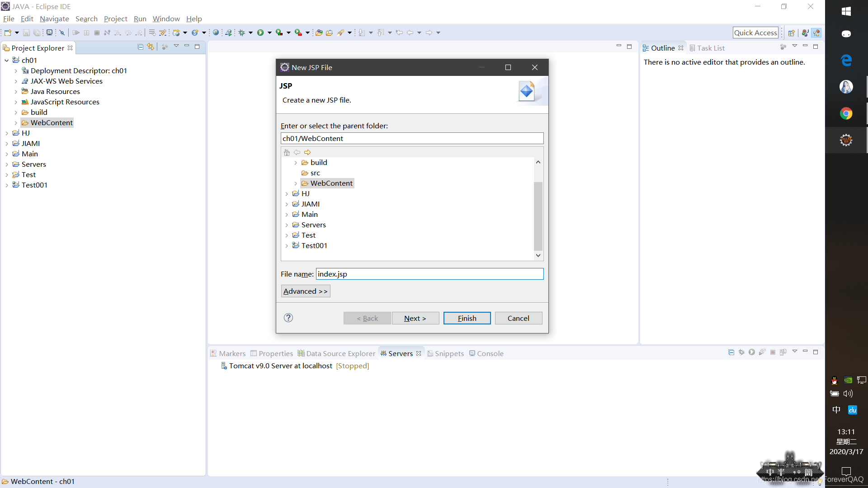Start the Tomcat server in Servers view

tap(751, 352)
